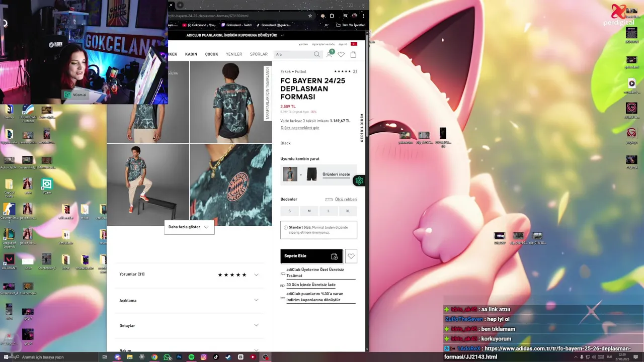Screen dimensions: 644x362
Task: Select size L
Action: [x=329, y=211]
